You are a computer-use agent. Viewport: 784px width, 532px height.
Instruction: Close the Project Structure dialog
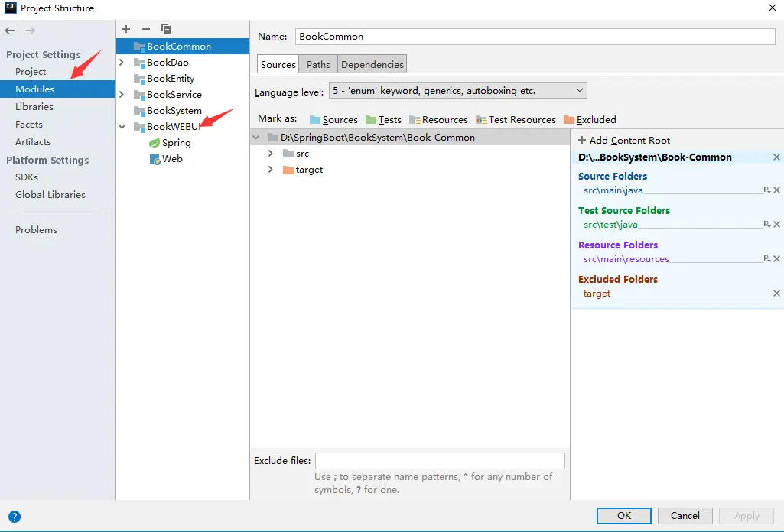[x=772, y=8]
